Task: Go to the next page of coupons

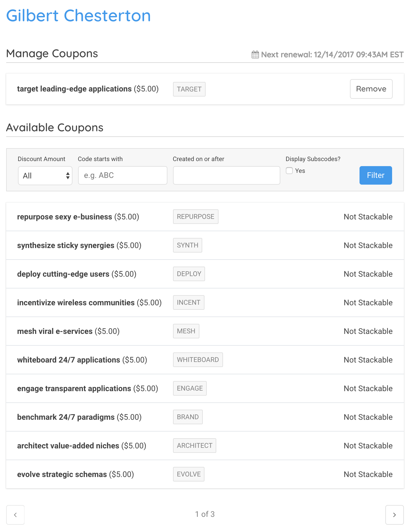Action: coord(394,515)
